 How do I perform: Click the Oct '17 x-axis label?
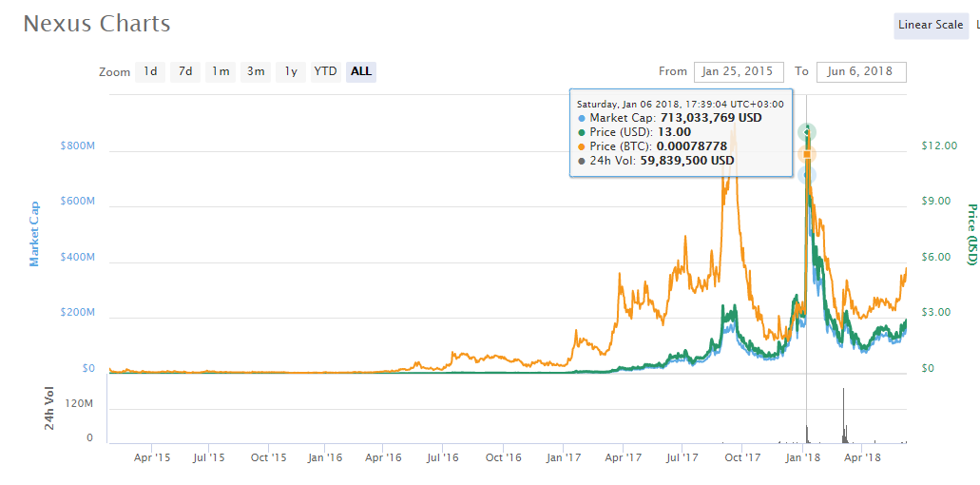coord(741,457)
